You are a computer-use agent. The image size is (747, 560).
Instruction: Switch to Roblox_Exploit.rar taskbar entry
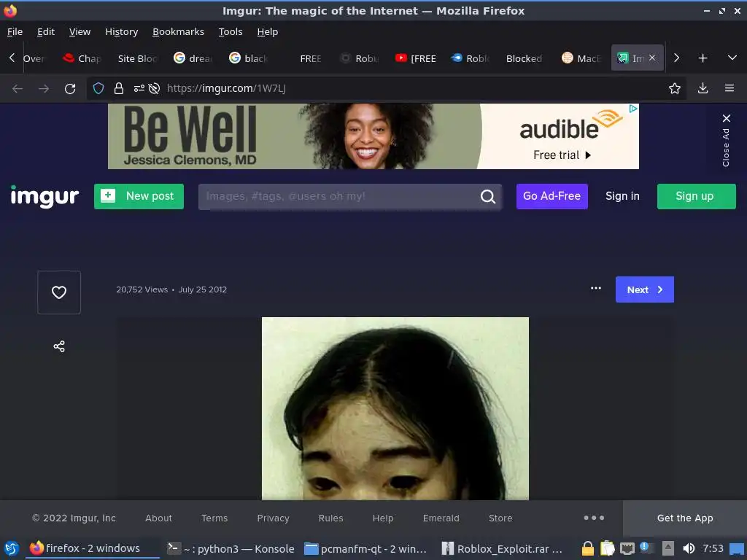[x=502, y=548]
